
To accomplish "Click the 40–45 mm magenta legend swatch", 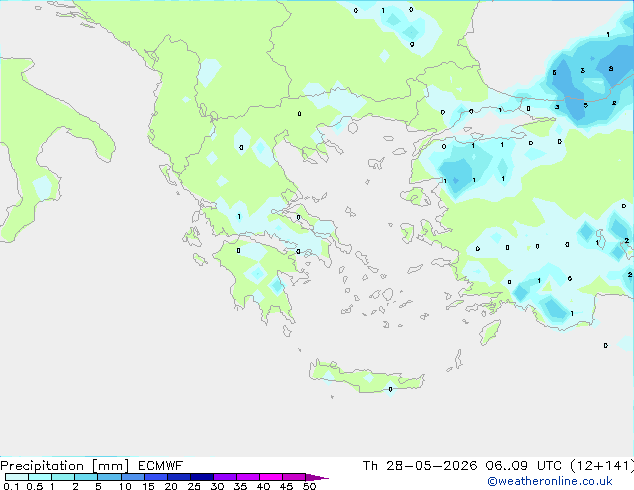I will pos(271,477).
